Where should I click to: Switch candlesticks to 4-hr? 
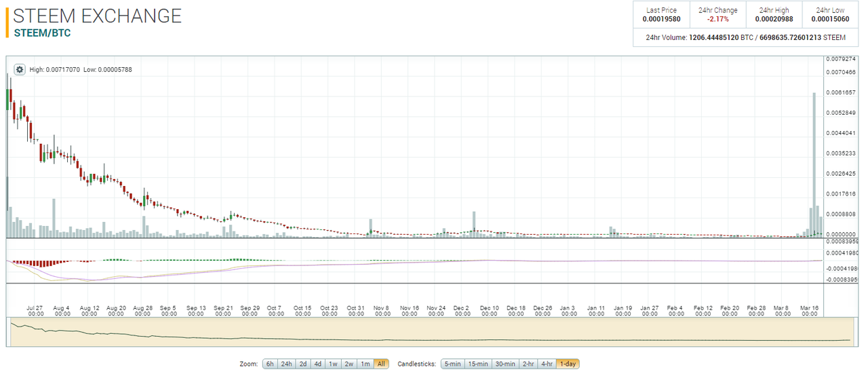[547, 364]
